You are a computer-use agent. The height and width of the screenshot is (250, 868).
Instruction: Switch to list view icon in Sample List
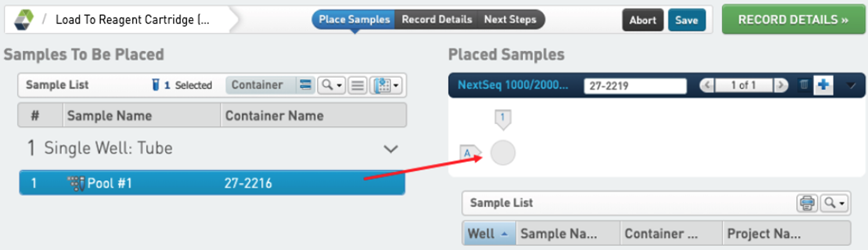[358, 85]
